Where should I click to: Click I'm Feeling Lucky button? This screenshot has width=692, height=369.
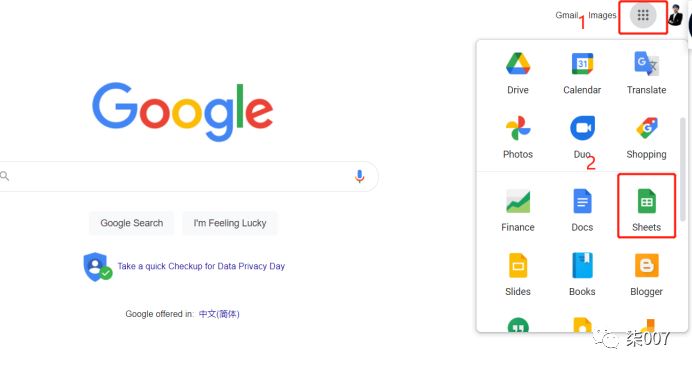click(x=230, y=223)
